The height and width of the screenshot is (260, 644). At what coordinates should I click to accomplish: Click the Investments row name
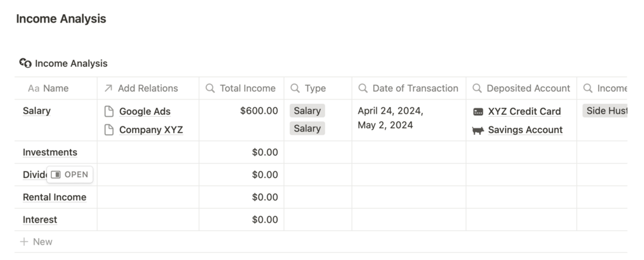[x=50, y=152]
